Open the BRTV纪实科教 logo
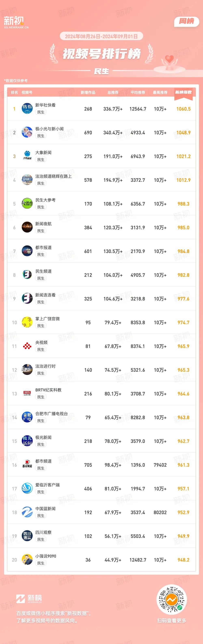 click(27, 393)
